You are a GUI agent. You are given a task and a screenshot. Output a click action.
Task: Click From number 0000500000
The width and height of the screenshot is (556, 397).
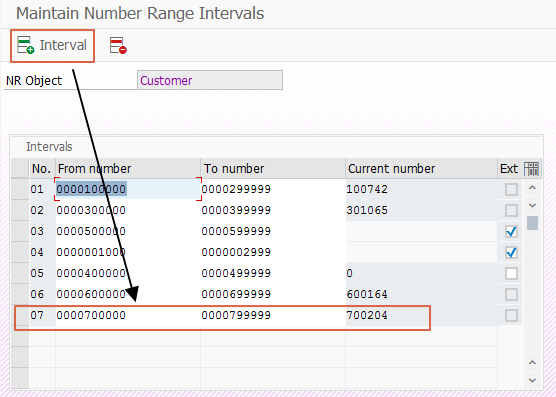tap(128, 231)
